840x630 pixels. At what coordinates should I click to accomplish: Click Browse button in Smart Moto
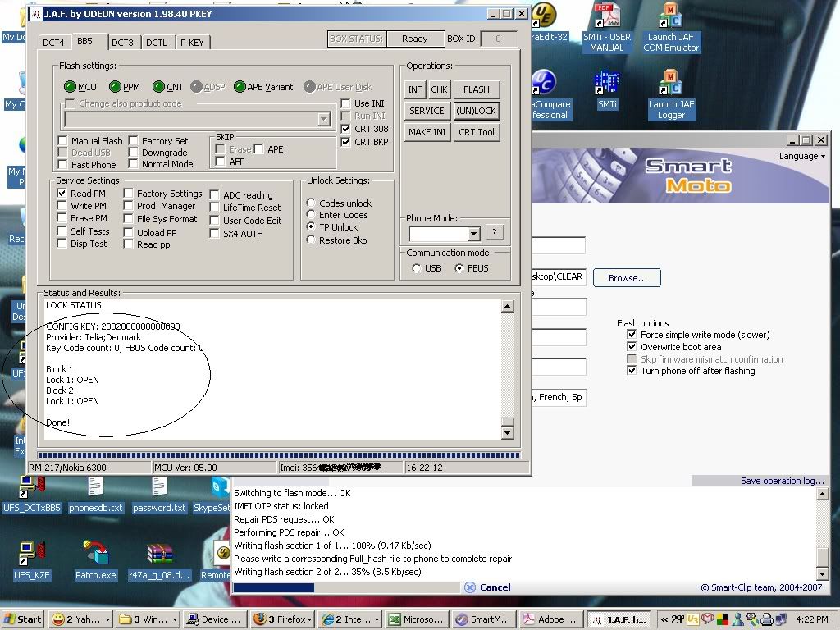click(x=628, y=278)
